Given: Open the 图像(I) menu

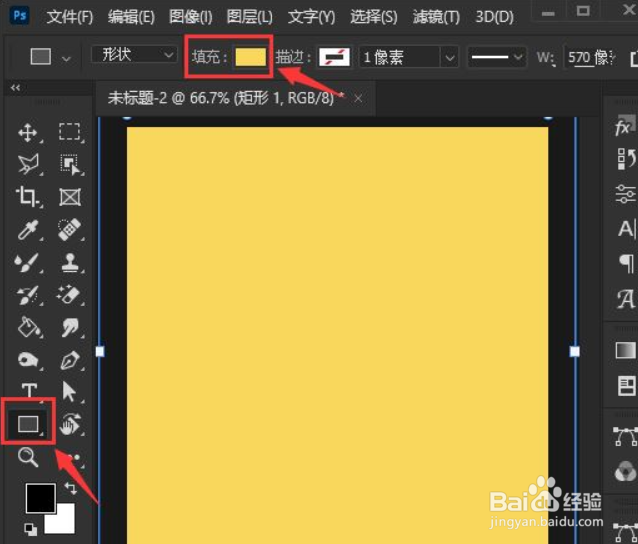Looking at the screenshot, I should pos(190,17).
